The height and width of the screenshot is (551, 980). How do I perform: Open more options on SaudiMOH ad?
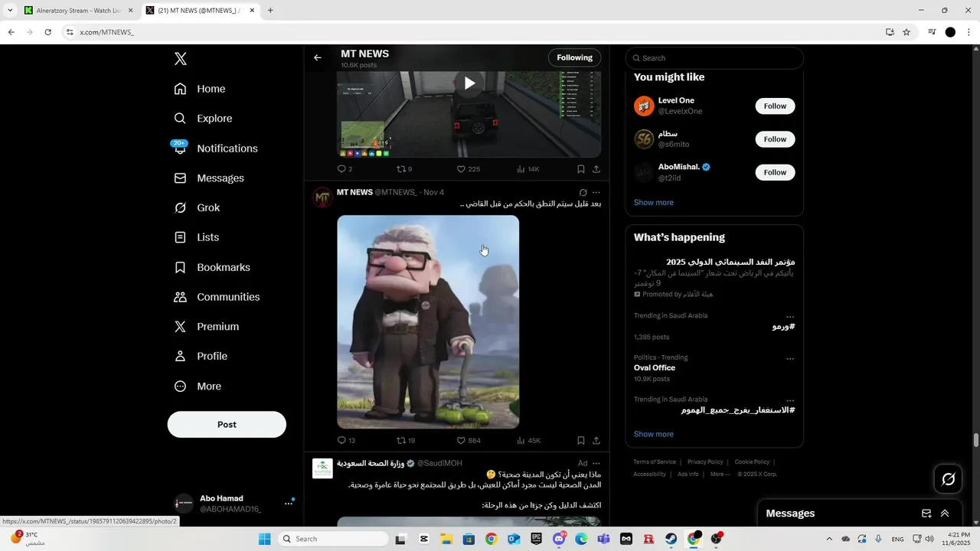[596, 464]
